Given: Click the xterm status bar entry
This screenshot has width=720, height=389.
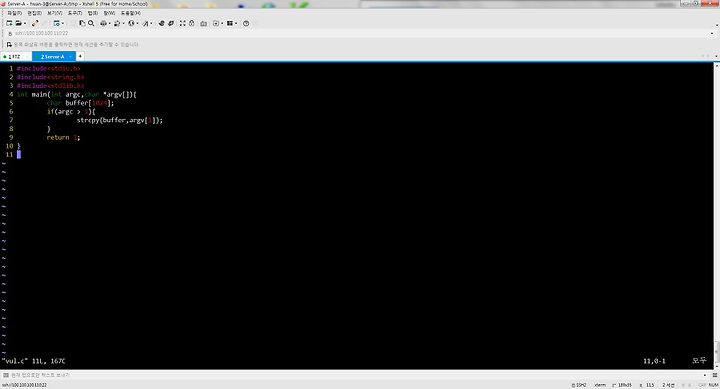Looking at the screenshot, I should [x=600, y=385].
